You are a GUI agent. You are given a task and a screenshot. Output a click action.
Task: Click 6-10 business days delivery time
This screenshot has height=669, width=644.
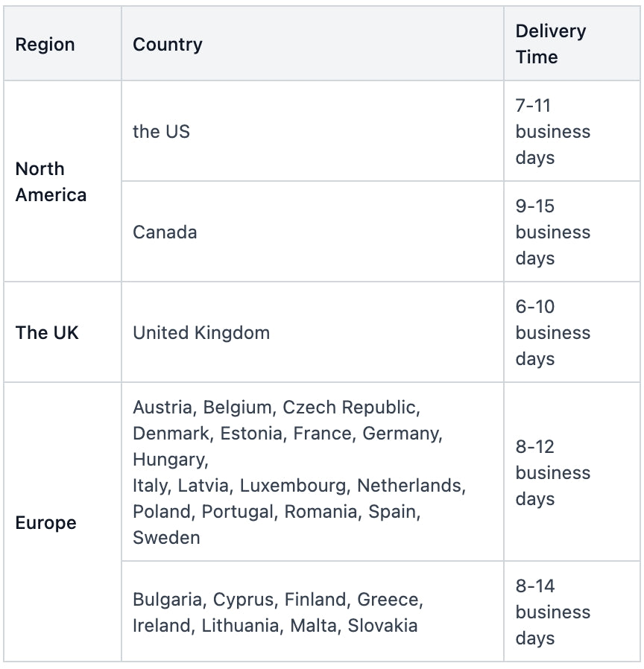point(552,333)
